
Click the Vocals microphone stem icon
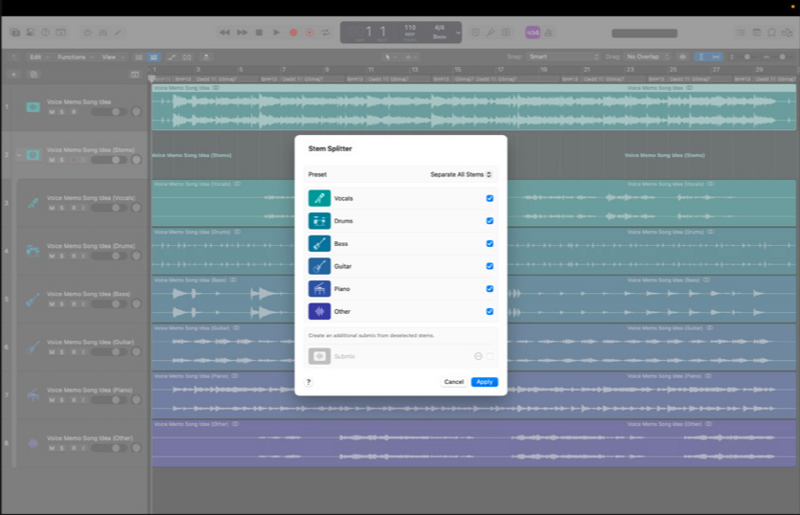coord(319,198)
